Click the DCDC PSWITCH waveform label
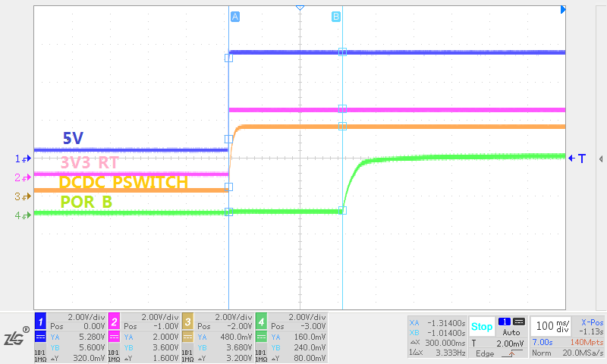607x364 pixels. (x=124, y=182)
